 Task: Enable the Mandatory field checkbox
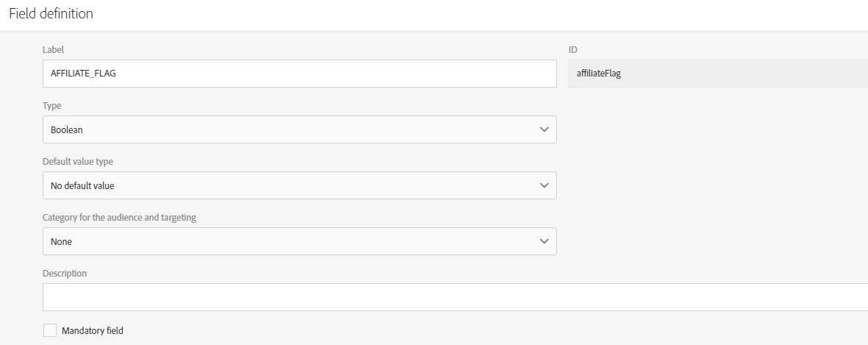click(x=49, y=331)
